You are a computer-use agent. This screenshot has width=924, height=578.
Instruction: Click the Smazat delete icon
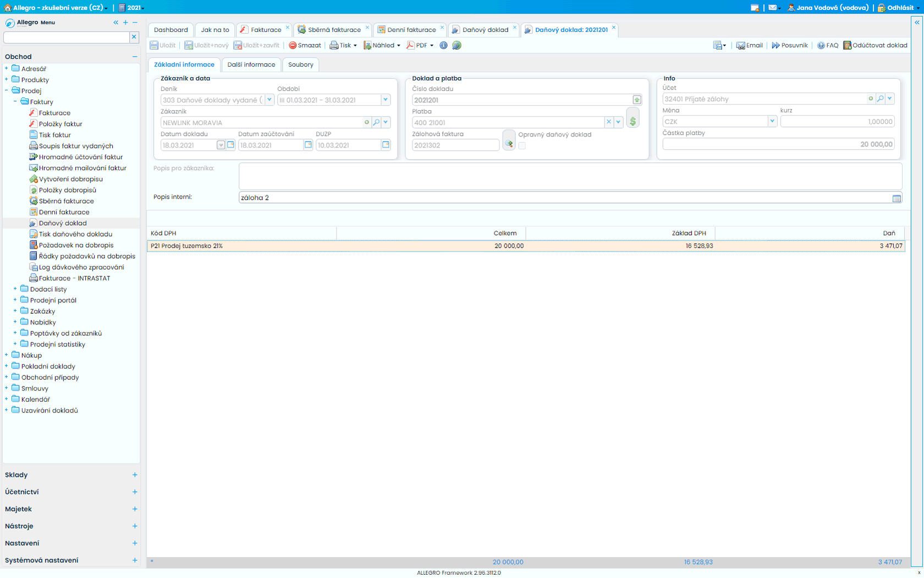293,46
